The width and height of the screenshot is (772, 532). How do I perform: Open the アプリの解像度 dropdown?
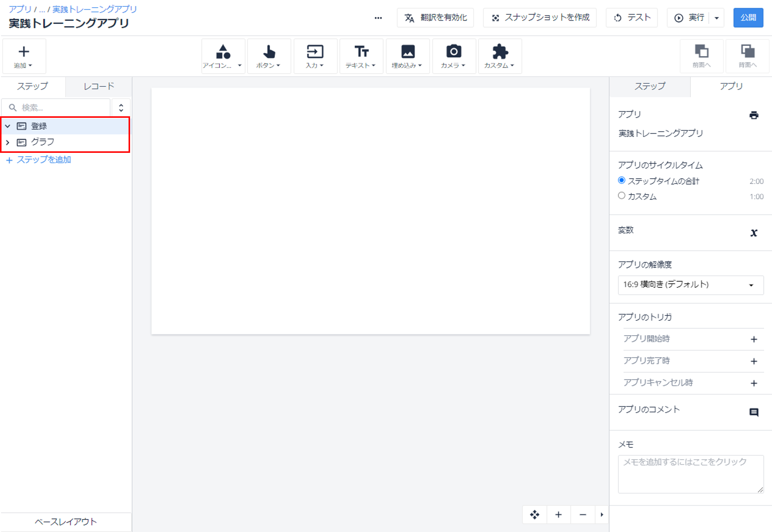[x=691, y=285]
